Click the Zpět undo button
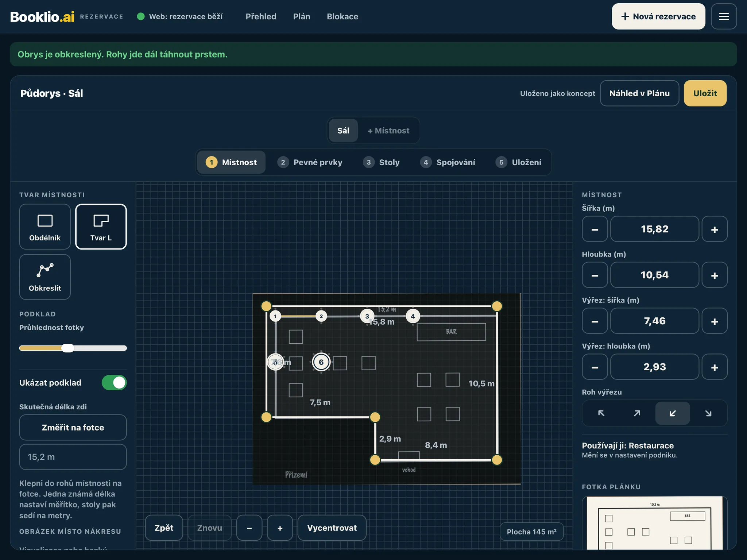The height and width of the screenshot is (560, 747). [x=164, y=528]
